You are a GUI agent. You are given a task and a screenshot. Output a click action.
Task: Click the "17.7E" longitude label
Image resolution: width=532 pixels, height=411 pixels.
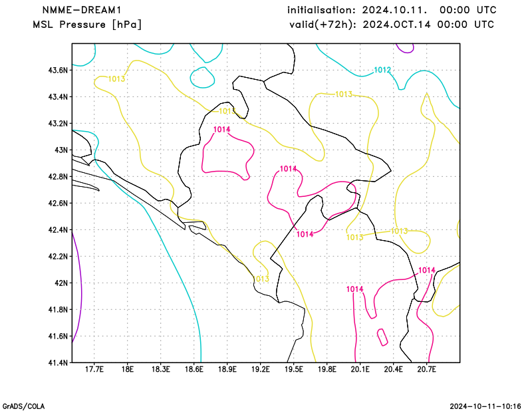point(94,369)
